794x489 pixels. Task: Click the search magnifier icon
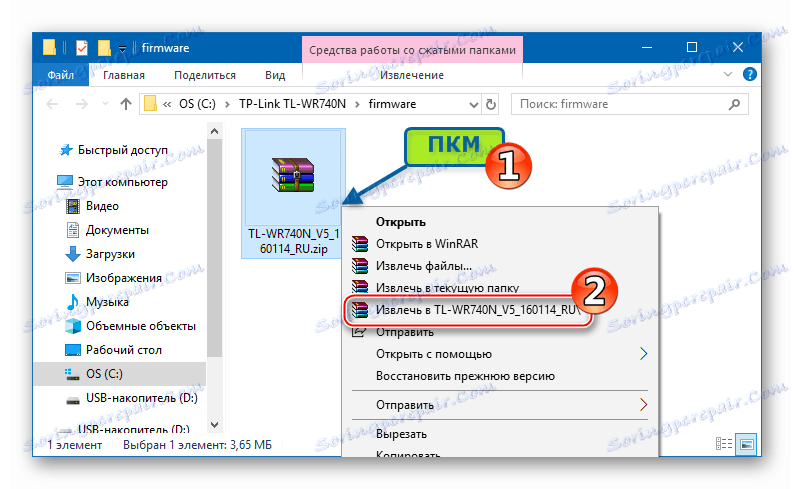point(734,104)
